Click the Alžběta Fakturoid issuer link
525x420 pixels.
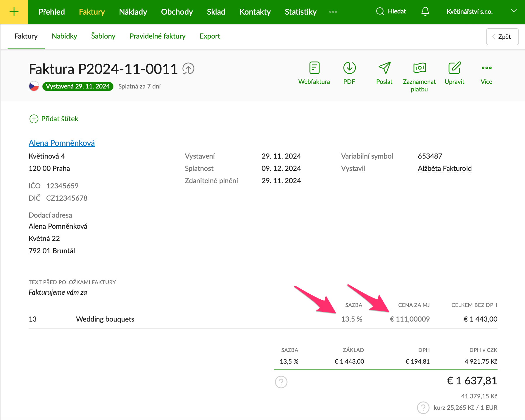coord(445,169)
